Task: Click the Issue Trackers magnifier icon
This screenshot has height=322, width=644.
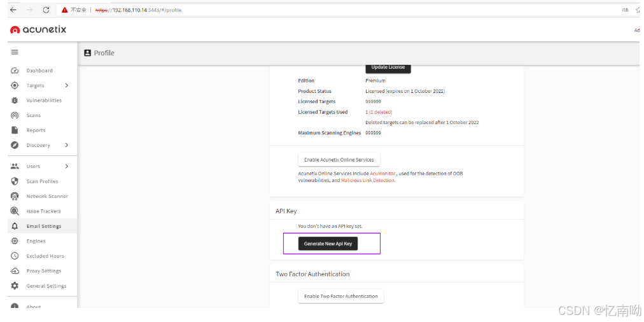Action: (x=15, y=211)
